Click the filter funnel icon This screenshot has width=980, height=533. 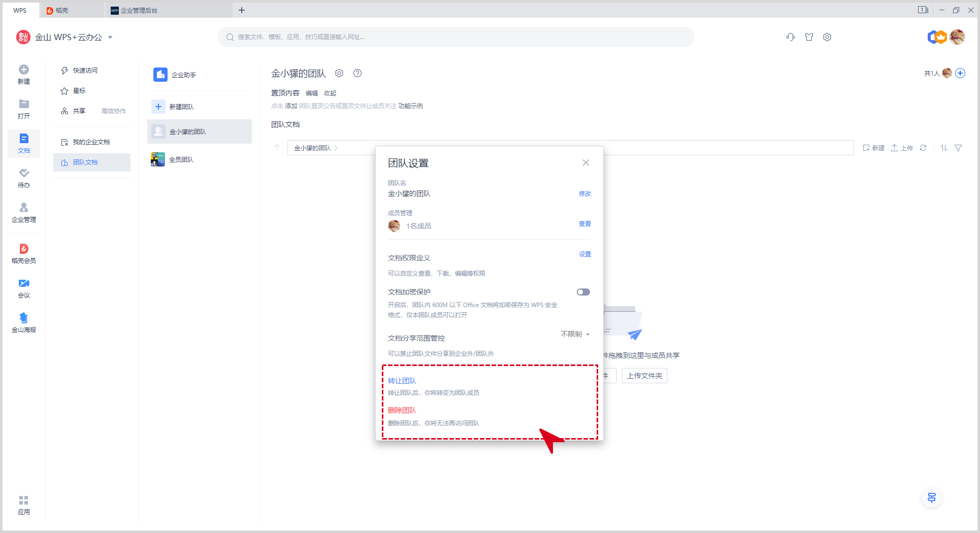coord(958,148)
